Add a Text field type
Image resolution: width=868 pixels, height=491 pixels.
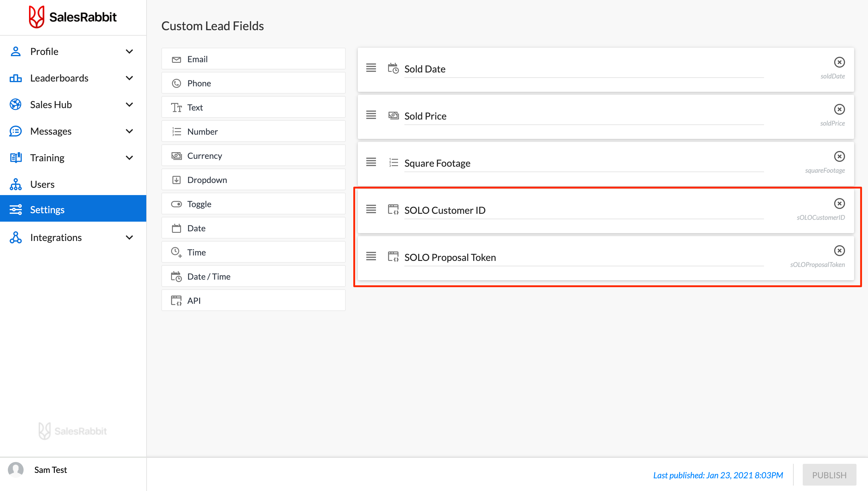point(254,107)
